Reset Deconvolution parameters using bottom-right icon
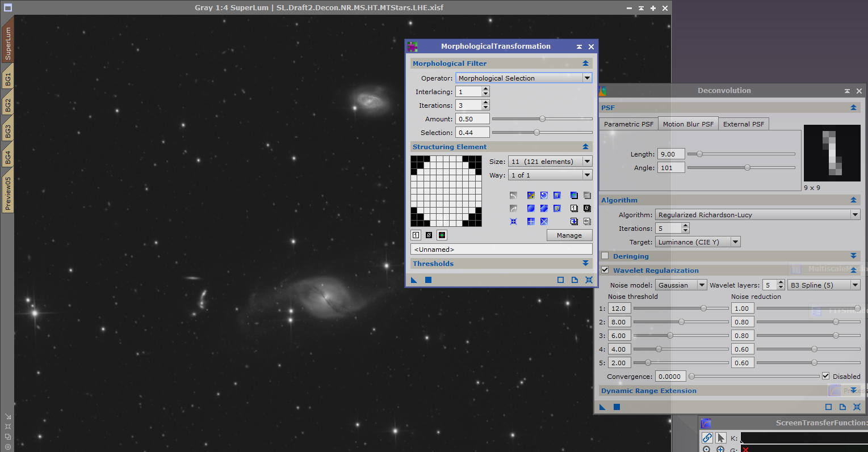This screenshot has height=452, width=868. [x=857, y=407]
